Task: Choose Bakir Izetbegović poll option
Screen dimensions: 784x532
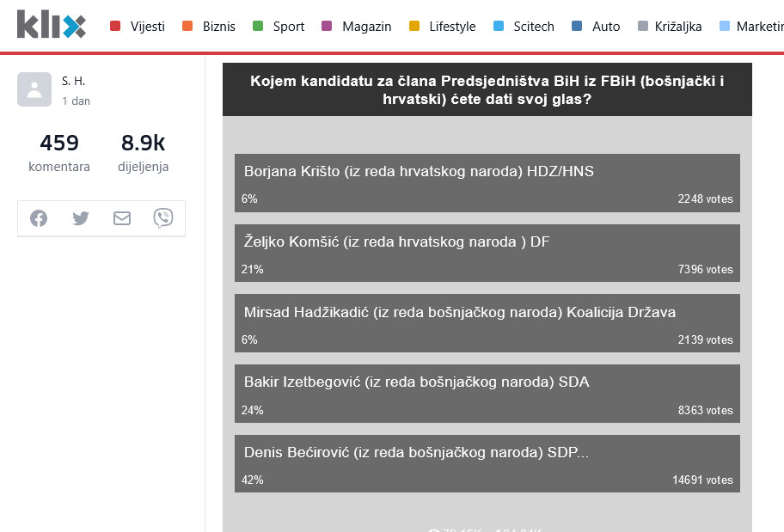Action: pos(487,393)
